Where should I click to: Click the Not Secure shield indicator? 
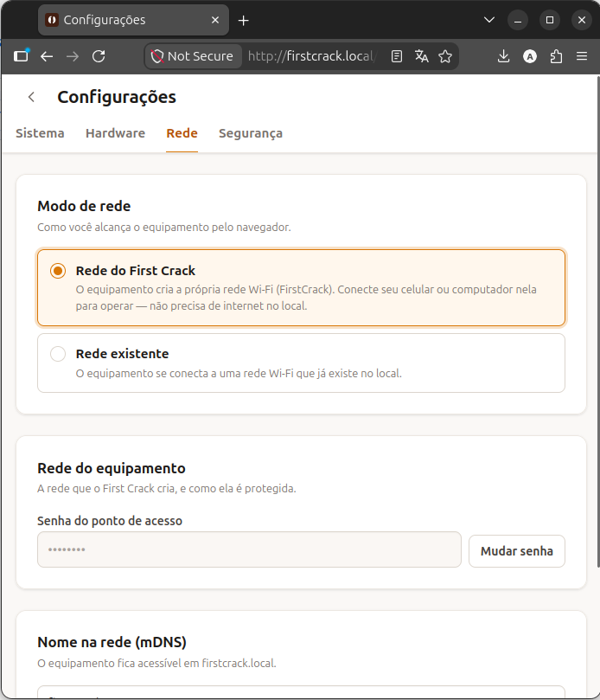(x=192, y=56)
